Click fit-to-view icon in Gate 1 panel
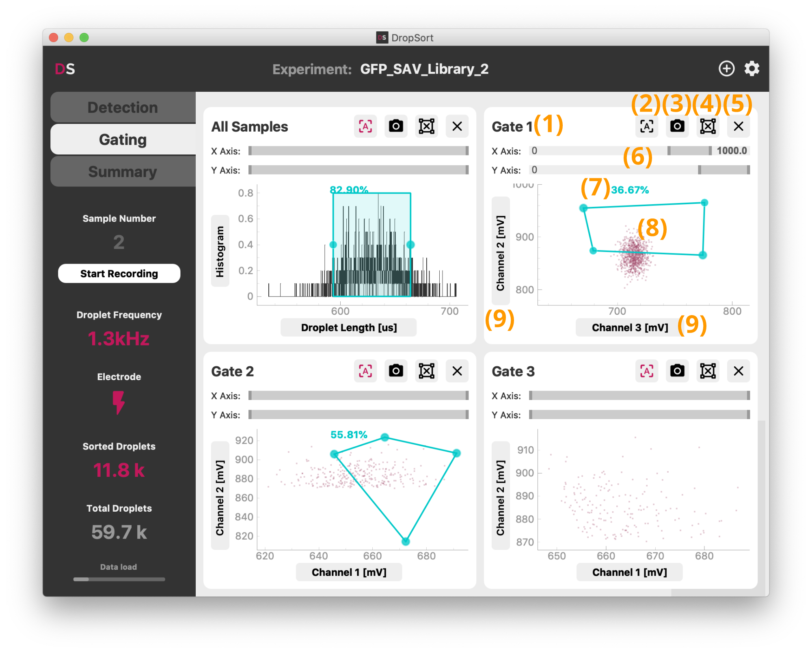Viewport: 812px width, 653px height. (x=708, y=126)
